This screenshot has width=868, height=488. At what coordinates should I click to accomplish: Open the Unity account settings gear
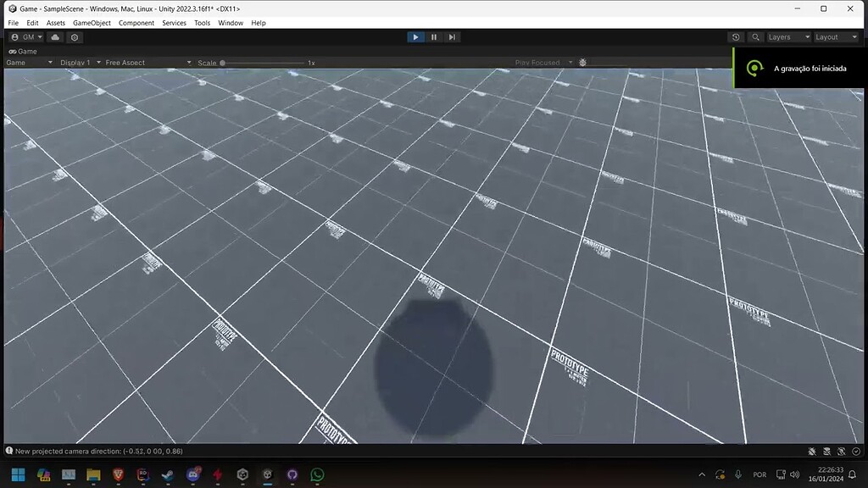[74, 37]
